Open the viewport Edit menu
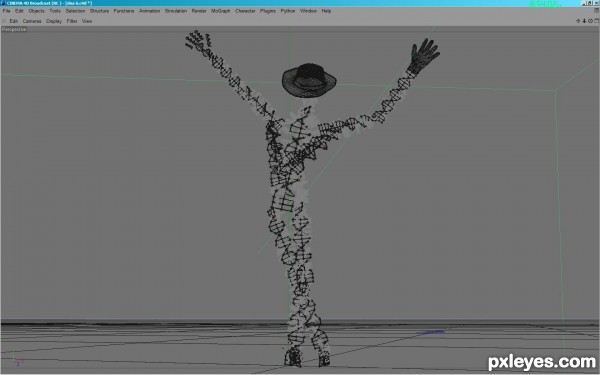 [x=14, y=21]
